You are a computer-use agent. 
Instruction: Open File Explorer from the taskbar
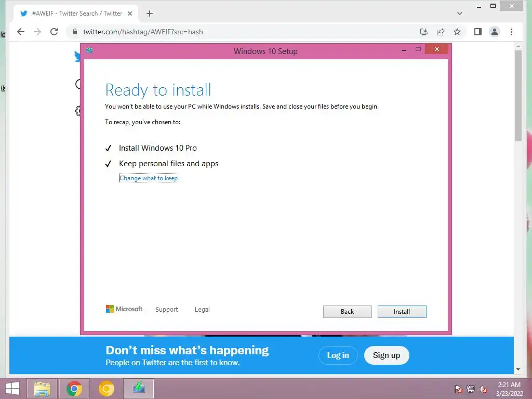pyautogui.click(x=42, y=389)
